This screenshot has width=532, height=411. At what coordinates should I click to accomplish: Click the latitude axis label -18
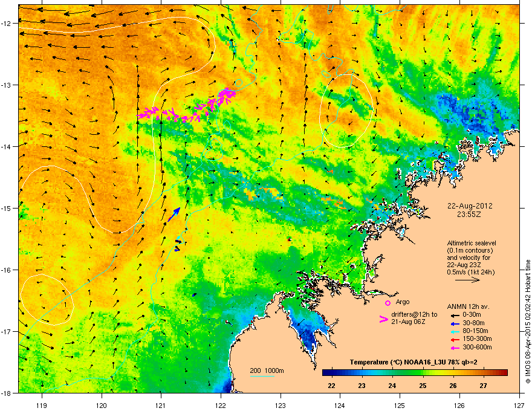pos(6,393)
